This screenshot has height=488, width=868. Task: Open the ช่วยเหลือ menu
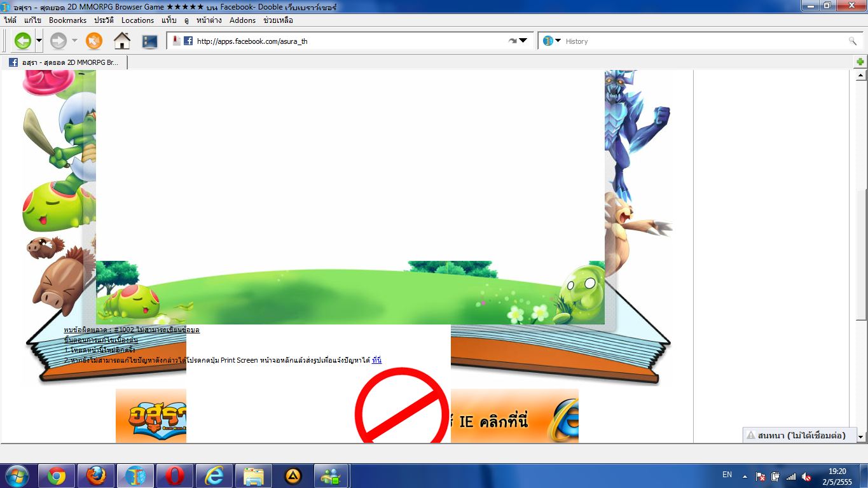click(x=278, y=20)
